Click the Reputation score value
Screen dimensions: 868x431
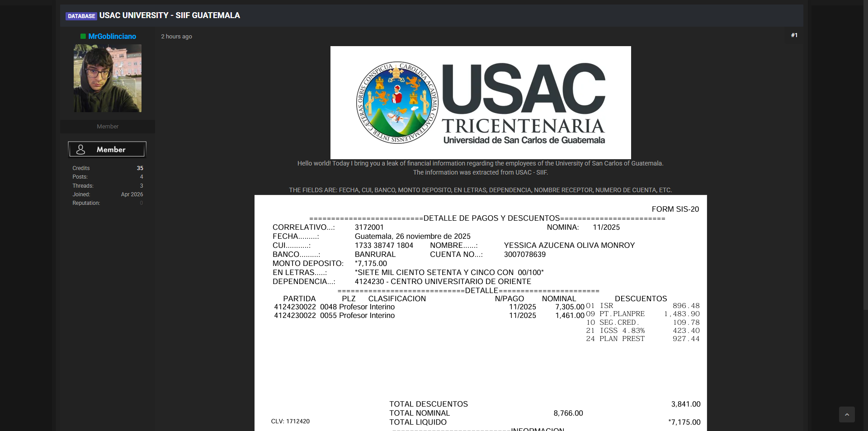[x=141, y=203]
